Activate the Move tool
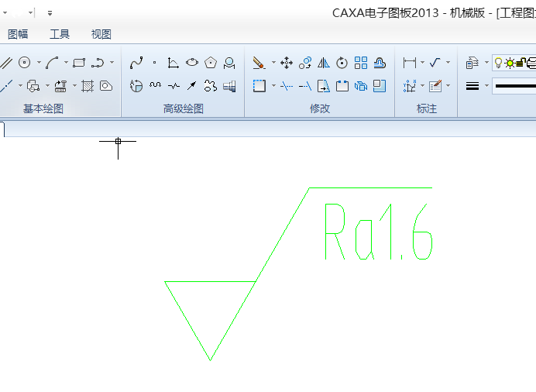The width and height of the screenshot is (536, 392). point(287,63)
